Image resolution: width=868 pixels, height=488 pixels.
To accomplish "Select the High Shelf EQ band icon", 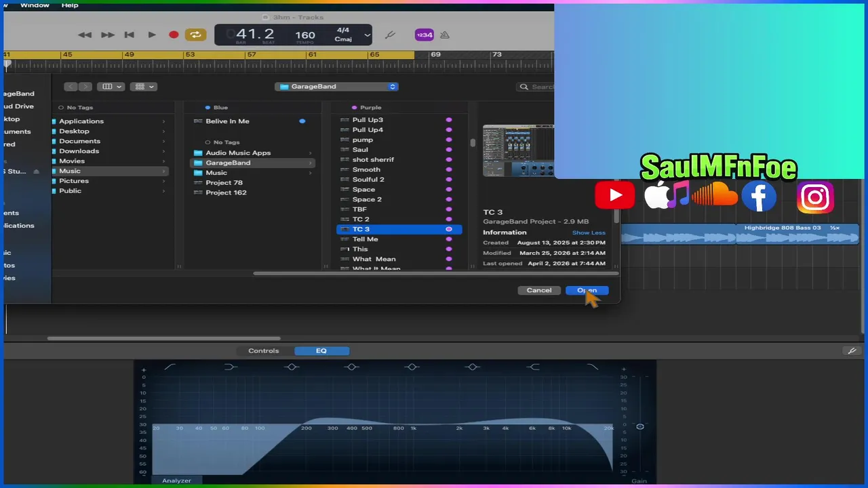I will (x=533, y=367).
